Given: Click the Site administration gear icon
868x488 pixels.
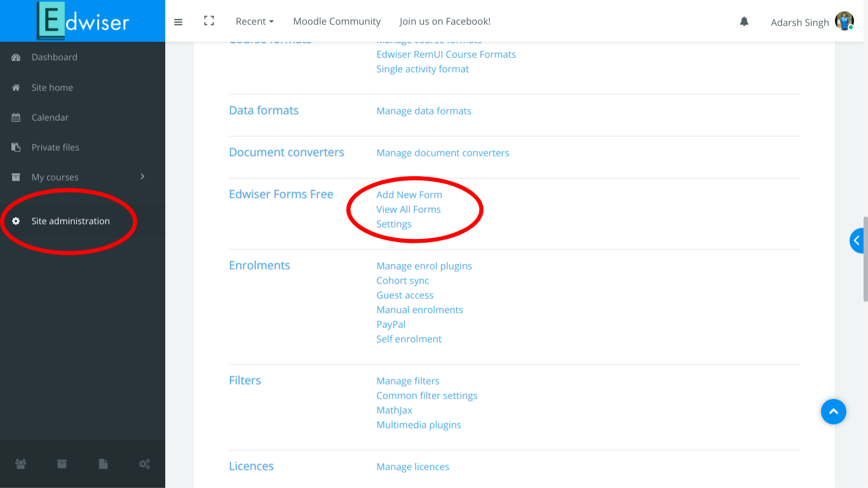Looking at the screenshot, I should point(17,221).
